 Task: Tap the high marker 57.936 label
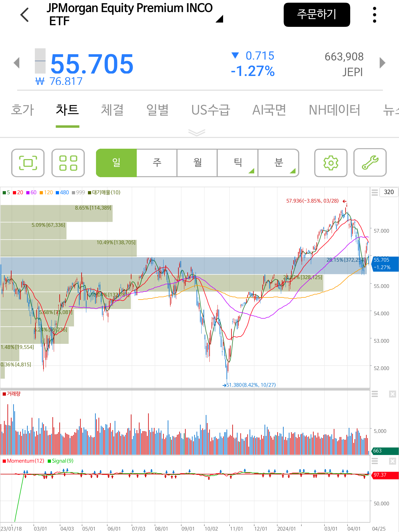[x=312, y=201]
